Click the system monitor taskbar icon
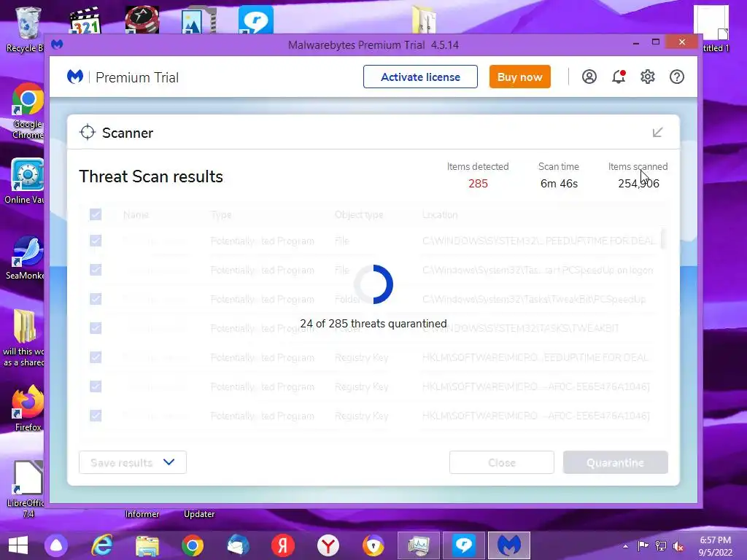Viewport: 747px width, 560px height. pyautogui.click(x=418, y=545)
